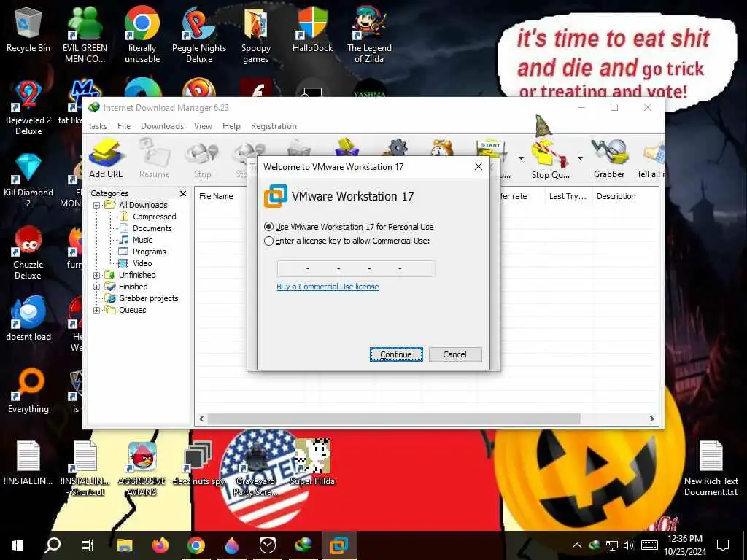The height and width of the screenshot is (560, 747).
Task: Open the Downloads menu in IDM
Action: point(162,126)
